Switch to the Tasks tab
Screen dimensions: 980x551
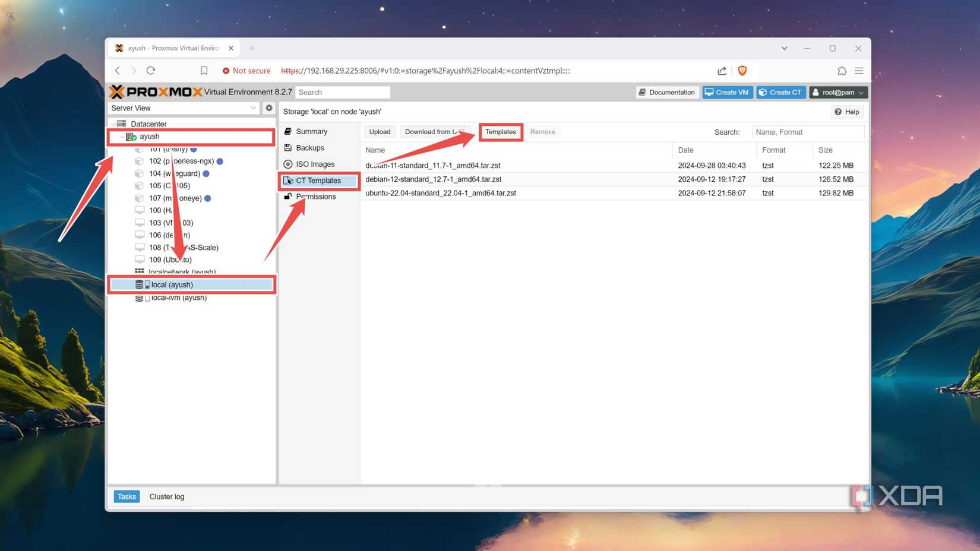127,496
